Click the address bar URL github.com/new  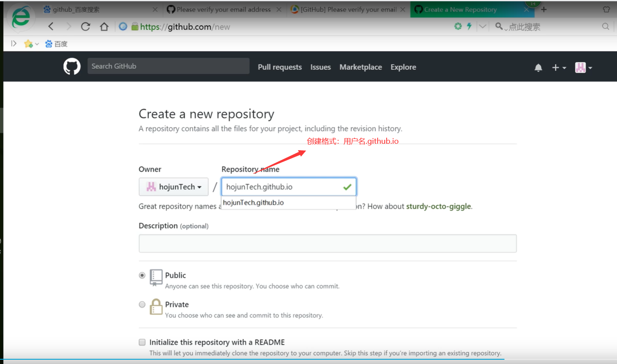185,27
